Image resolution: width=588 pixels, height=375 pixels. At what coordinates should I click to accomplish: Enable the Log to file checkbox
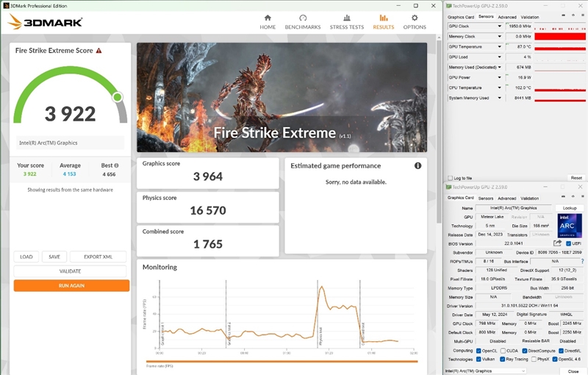click(x=451, y=178)
